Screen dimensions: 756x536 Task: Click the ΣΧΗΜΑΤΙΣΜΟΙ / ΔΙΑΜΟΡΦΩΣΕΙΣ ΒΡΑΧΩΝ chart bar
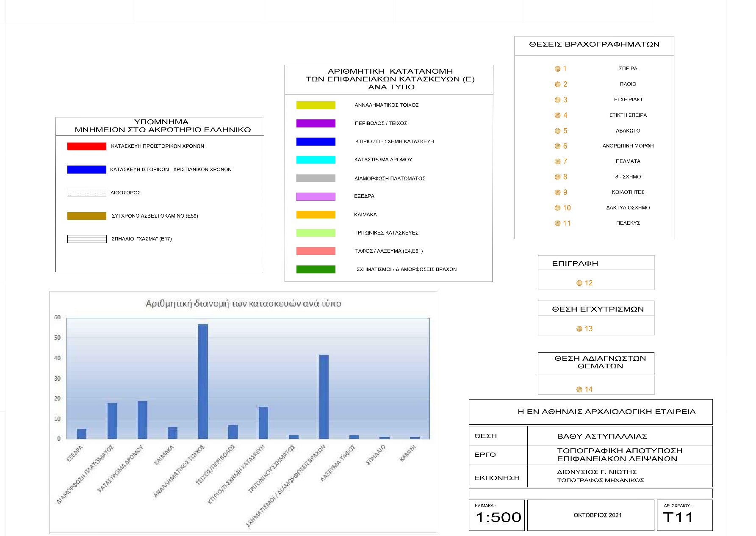(324, 397)
